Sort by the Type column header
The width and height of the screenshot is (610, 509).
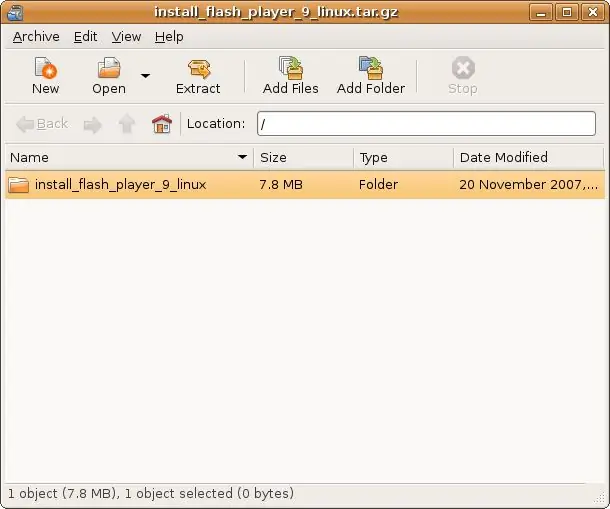coord(403,158)
